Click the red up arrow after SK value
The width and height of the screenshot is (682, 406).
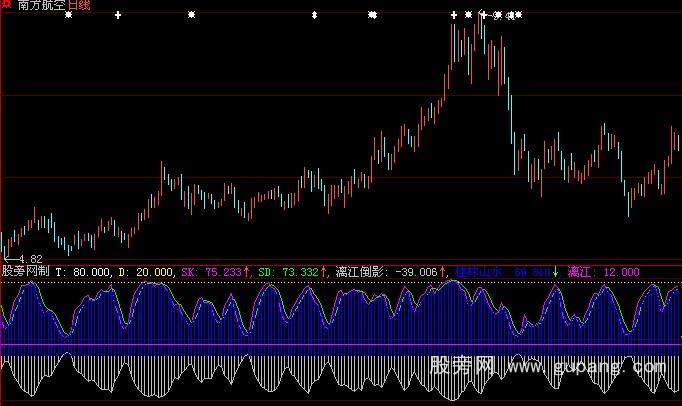pos(249,271)
